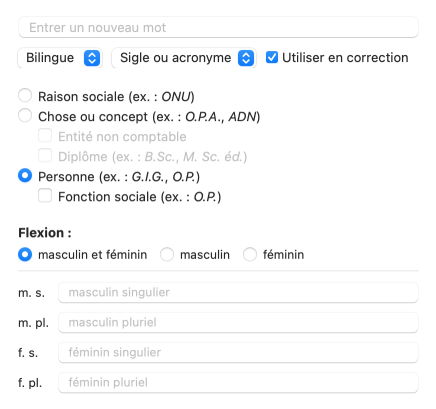Tick the Diplôme checkbox
Screen dimensions: 436x409
point(45,156)
